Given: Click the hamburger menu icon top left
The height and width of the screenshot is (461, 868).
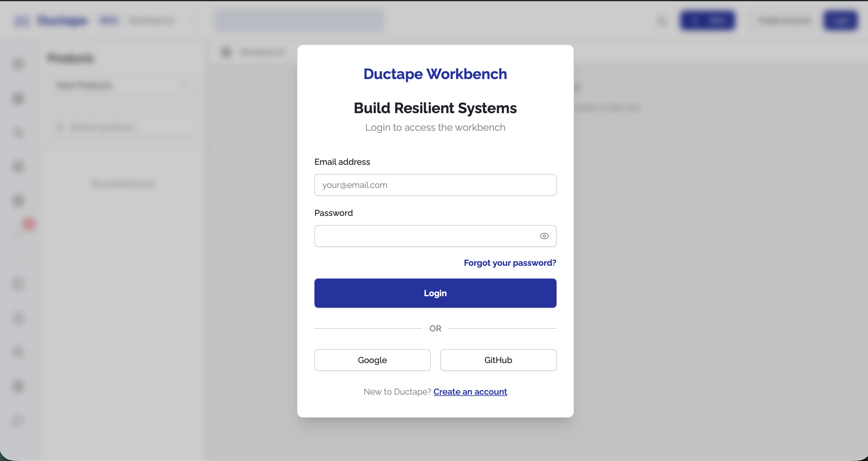Looking at the screenshot, I should [22, 20].
